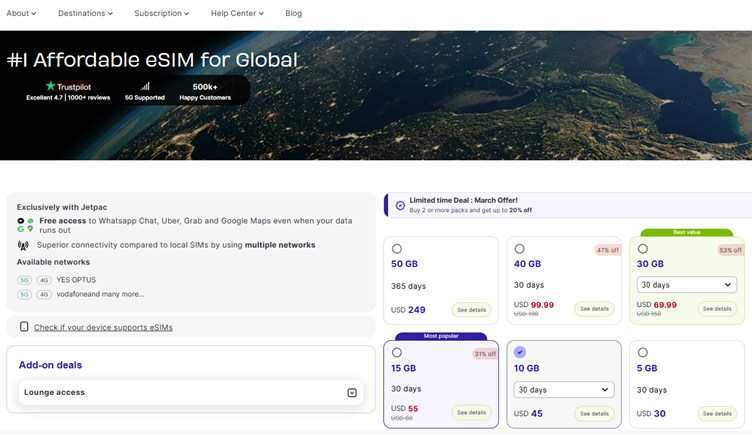Click the 5G badge beside YES OPTUS

click(x=25, y=280)
